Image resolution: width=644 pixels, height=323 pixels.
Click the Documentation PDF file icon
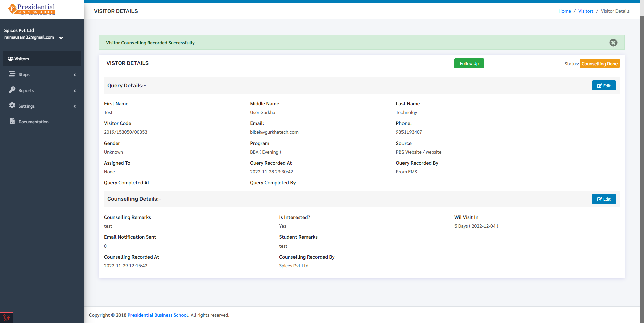(x=12, y=121)
